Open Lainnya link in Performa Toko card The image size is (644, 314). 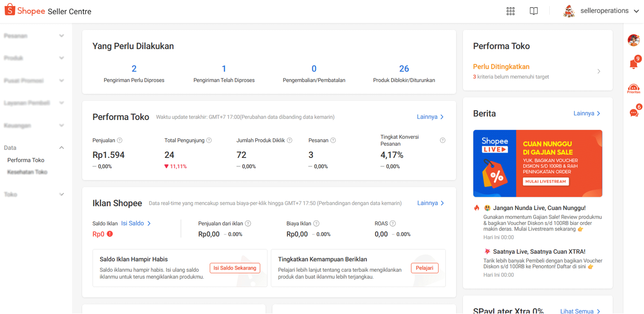point(430,117)
